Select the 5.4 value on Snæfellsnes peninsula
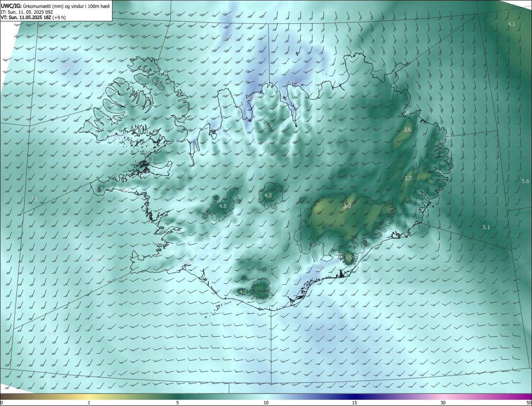The width and height of the screenshot is (532, 406). [x=99, y=189]
